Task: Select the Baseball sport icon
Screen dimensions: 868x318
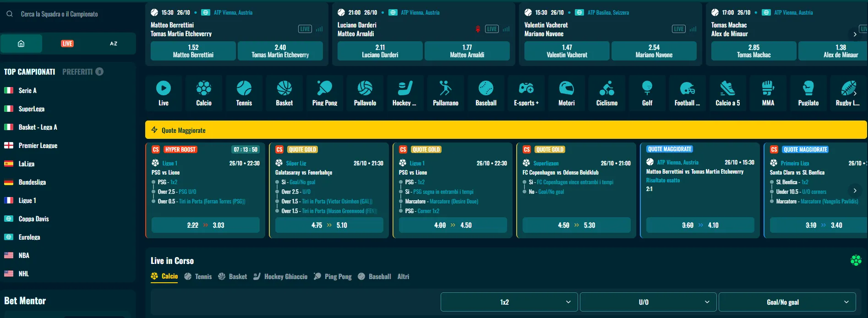Action: (486, 88)
